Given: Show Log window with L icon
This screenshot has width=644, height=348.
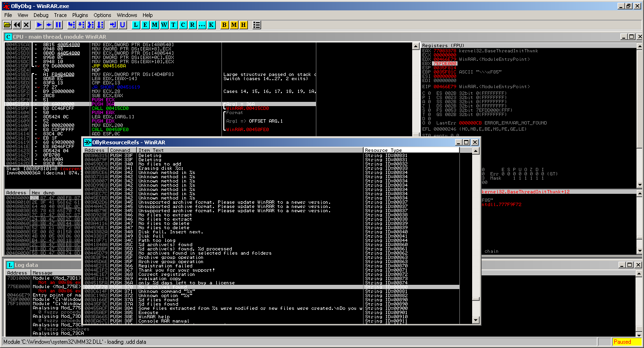Looking at the screenshot, I should pos(136,25).
